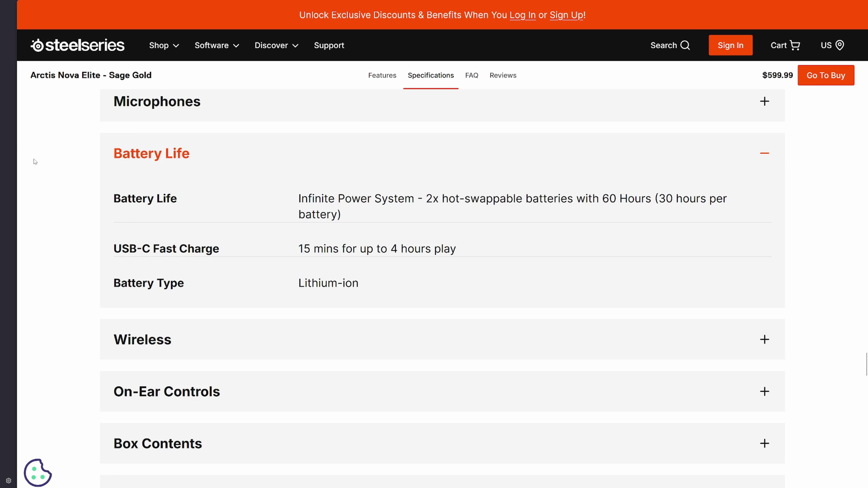The image size is (868, 488).
Task: Open the cookie preferences icon
Action: 37,472
